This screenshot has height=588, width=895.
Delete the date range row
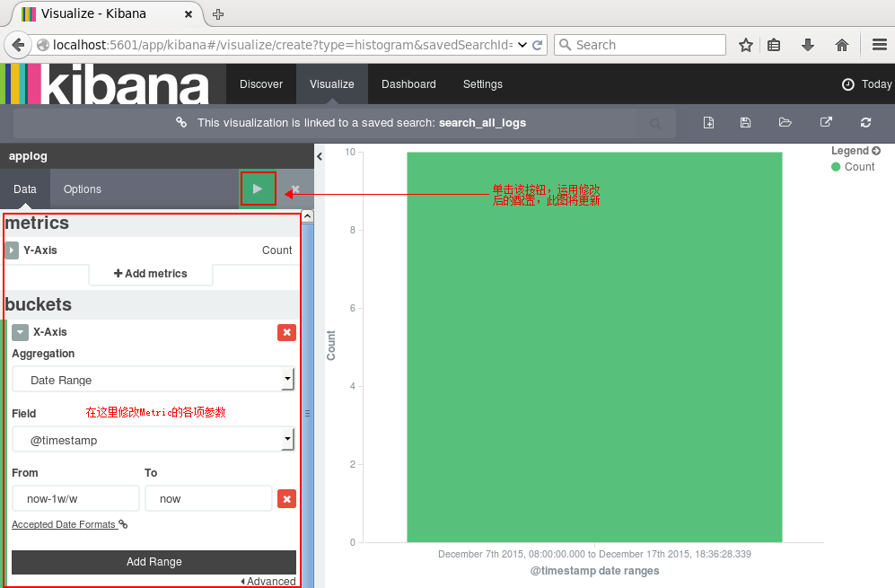tap(286, 498)
